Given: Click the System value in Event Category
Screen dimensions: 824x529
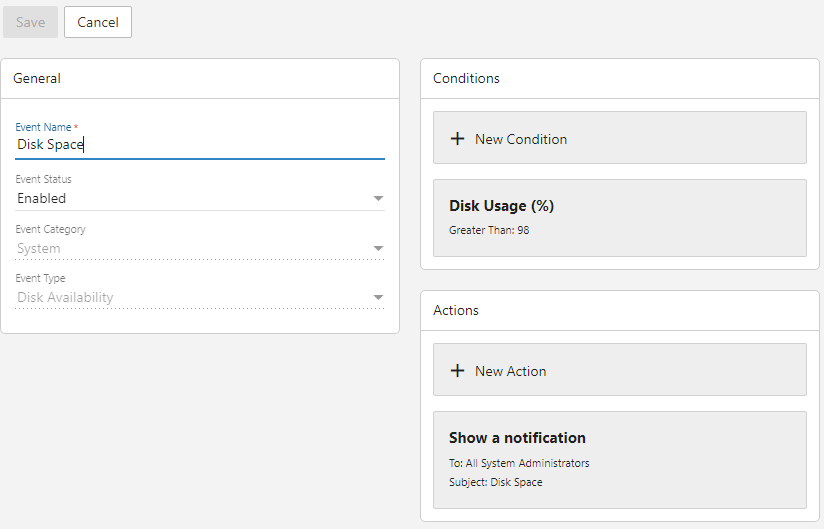Looking at the screenshot, I should point(39,249).
